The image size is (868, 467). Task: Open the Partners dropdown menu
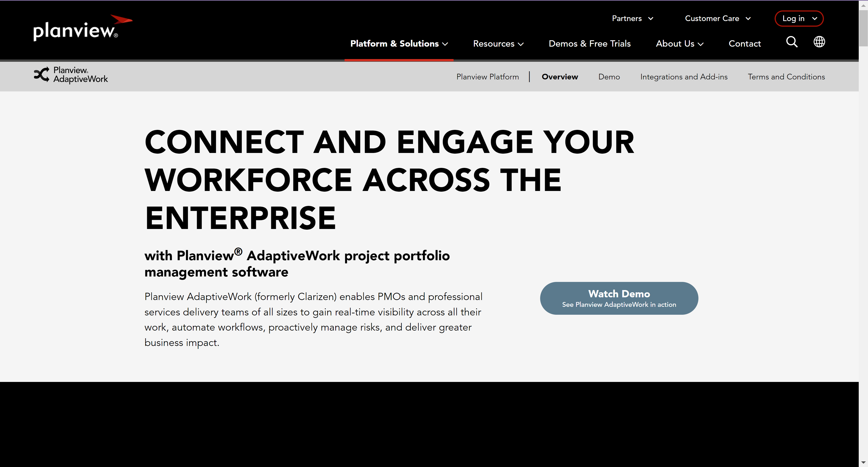632,19
